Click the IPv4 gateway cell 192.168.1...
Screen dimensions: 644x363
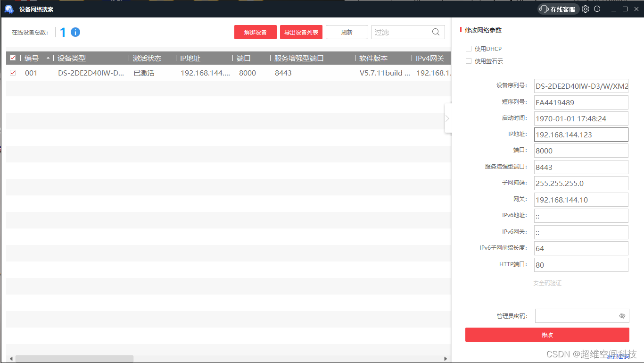coord(433,73)
